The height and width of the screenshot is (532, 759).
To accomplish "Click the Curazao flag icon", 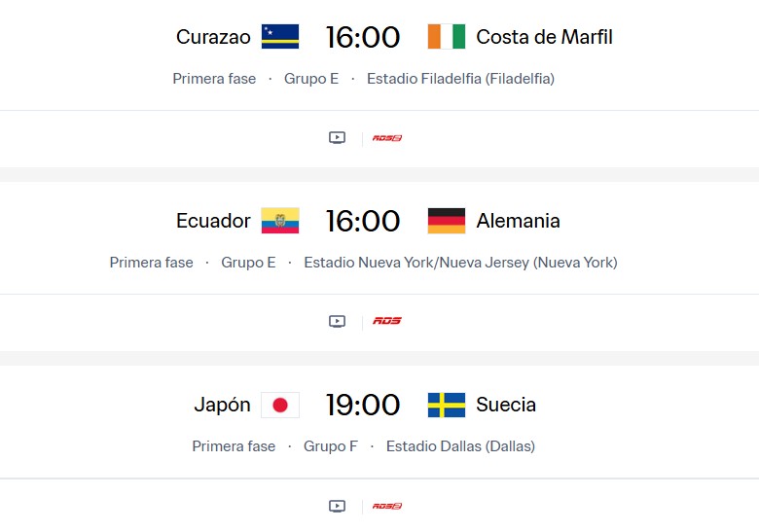I will 280,37.
